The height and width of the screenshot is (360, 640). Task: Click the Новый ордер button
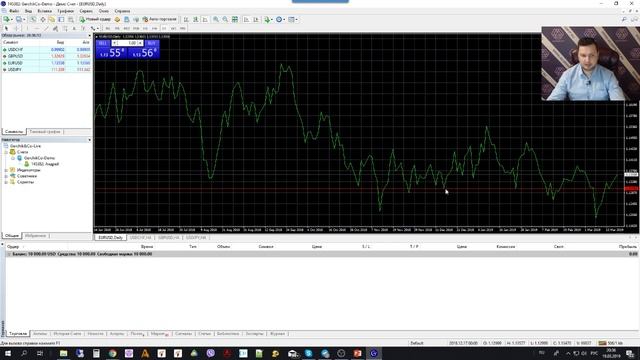[x=95, y=19]
